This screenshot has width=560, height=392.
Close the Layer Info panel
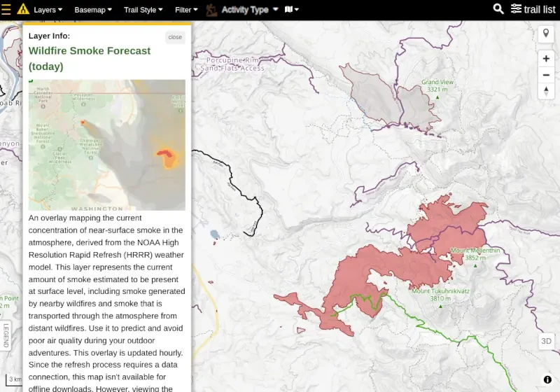point(175,37)
